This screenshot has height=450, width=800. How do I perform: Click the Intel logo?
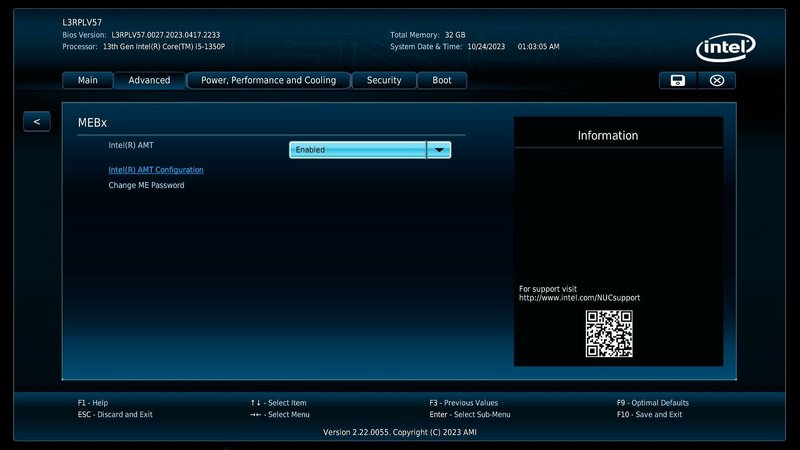coord(726,48)
